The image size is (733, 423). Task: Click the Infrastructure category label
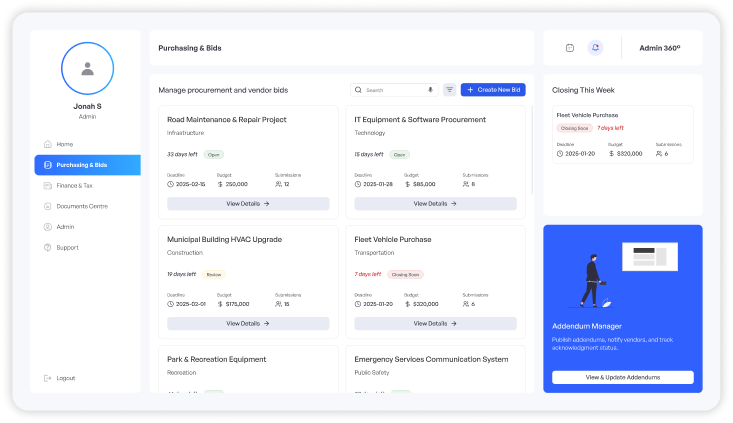click(186, 133)
